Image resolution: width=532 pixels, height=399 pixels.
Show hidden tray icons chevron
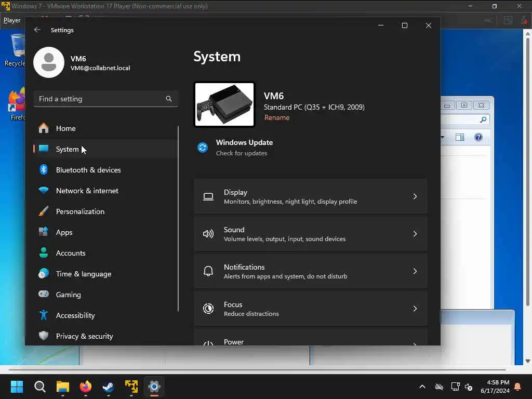[422, 387]
